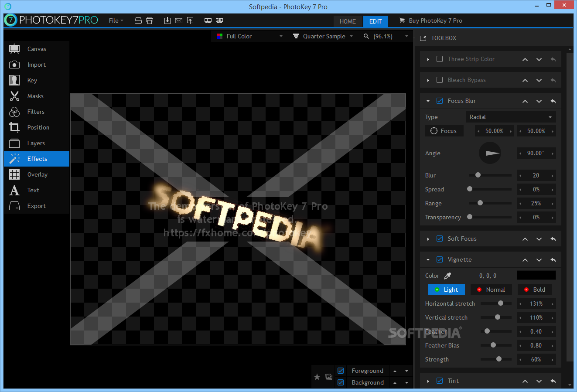This screenshot has width=577, height=392.
Task: Click the Background layer up arrow
Action: coord(395,383)
